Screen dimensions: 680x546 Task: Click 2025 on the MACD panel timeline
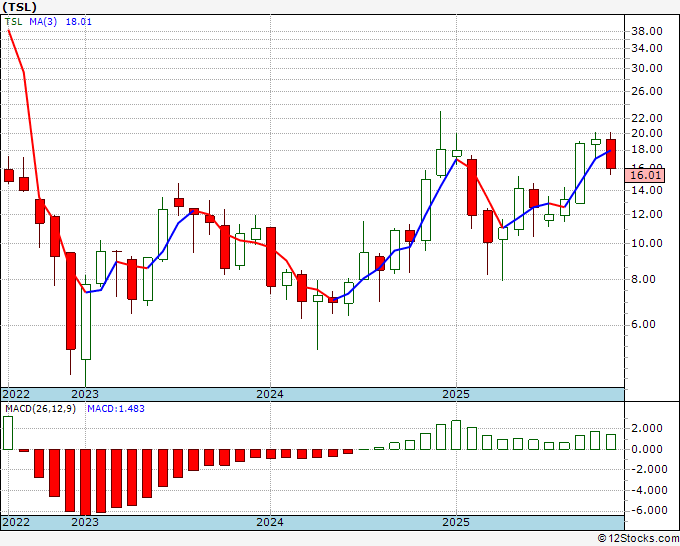pos(456,522)
